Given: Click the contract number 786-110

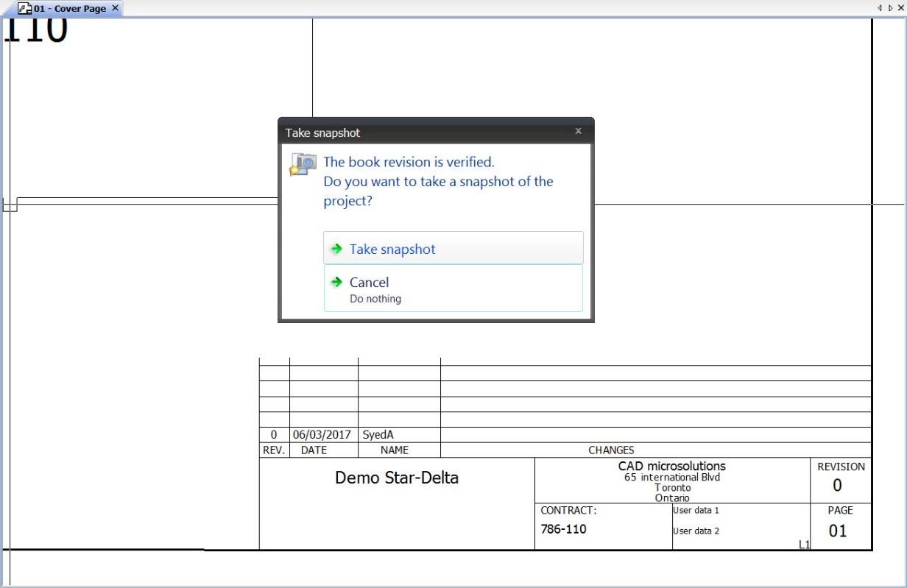Looking at the screenshot, I should (564, 528).
